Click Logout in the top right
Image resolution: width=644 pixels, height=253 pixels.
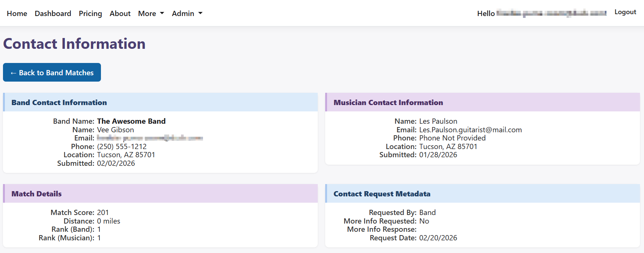pyautogui.click(x=625, y=12)
